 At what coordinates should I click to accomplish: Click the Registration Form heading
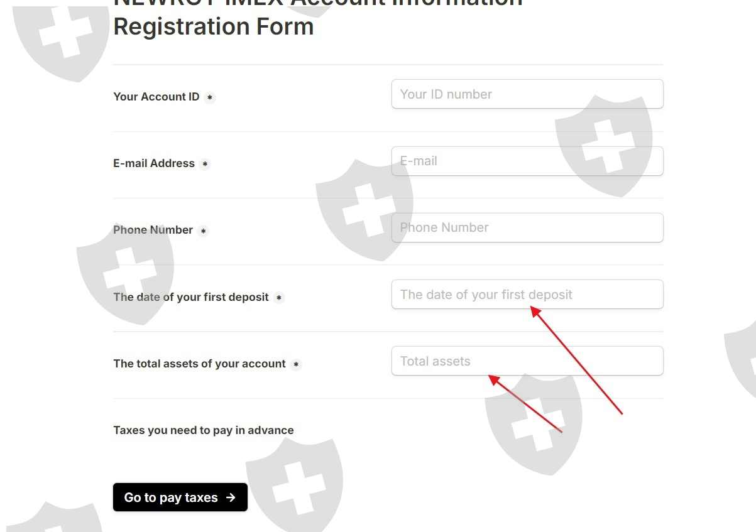pos(213,26)
